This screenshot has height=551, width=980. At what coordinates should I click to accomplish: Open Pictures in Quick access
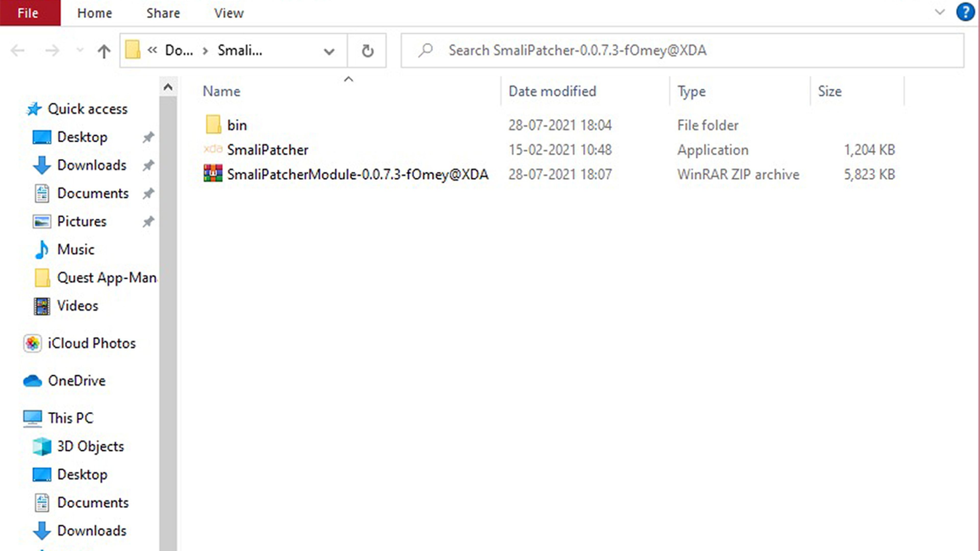coord(82,222)
